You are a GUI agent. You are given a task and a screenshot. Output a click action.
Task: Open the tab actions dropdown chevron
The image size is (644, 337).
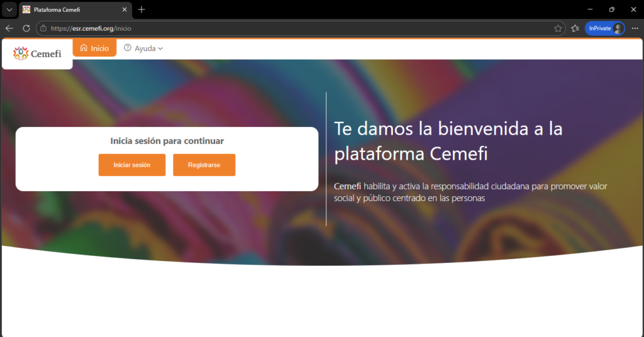click(9, 9)
